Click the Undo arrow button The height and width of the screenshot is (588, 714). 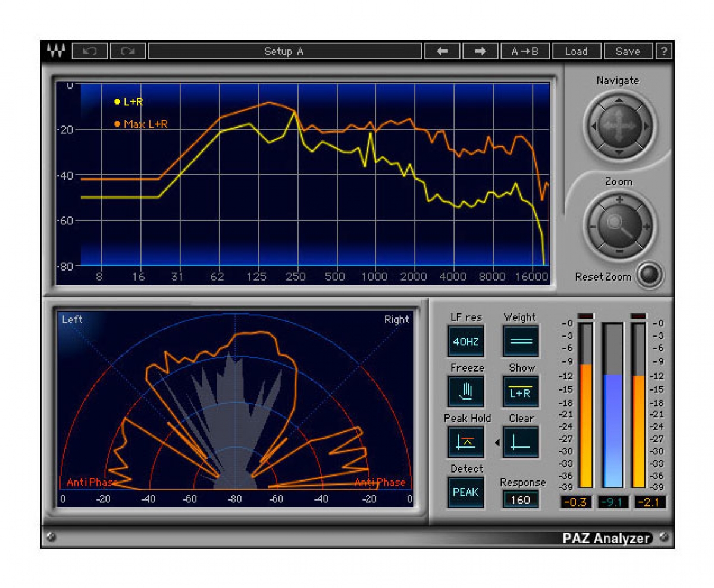pos(90,51)
